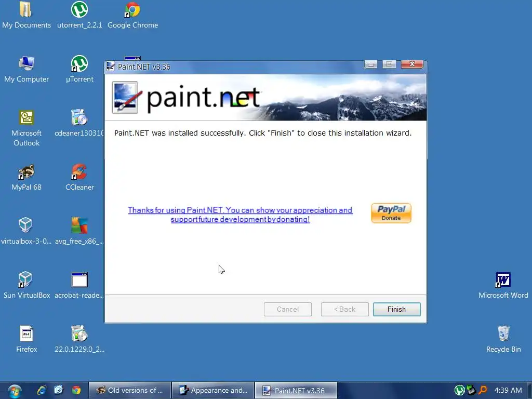532x399 pixels.
Task: Open the Windows Start orb
Action: pos(15,391)
